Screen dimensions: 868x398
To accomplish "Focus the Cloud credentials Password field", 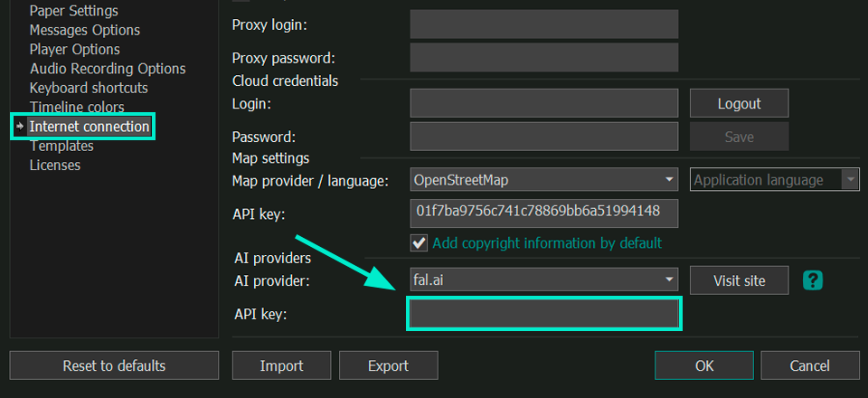I will click(544, 137).
